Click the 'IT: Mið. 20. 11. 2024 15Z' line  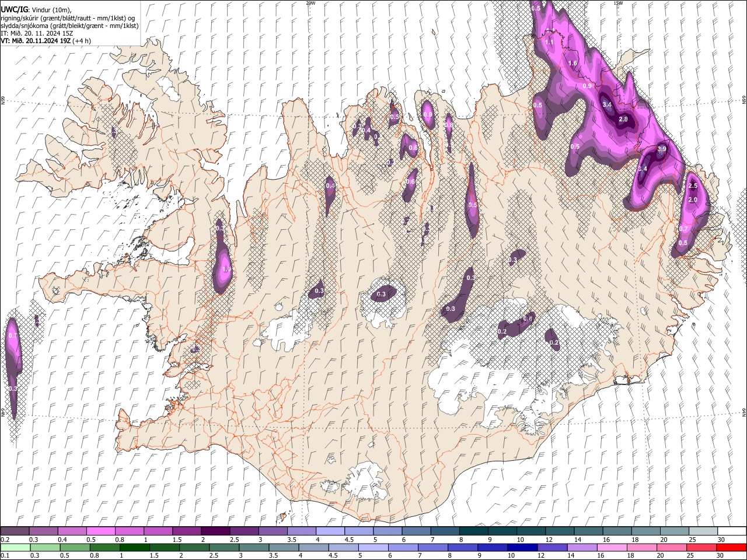pos(37,33)
